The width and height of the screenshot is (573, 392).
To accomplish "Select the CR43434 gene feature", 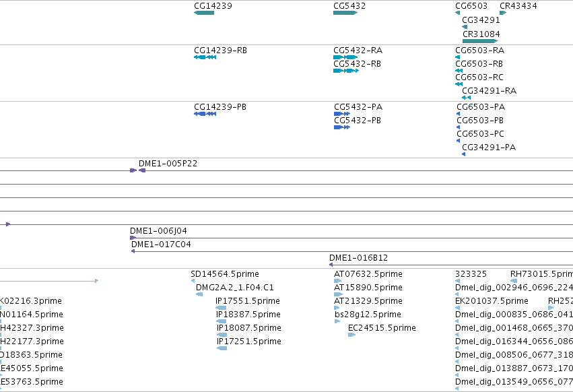I will (503, 13).
